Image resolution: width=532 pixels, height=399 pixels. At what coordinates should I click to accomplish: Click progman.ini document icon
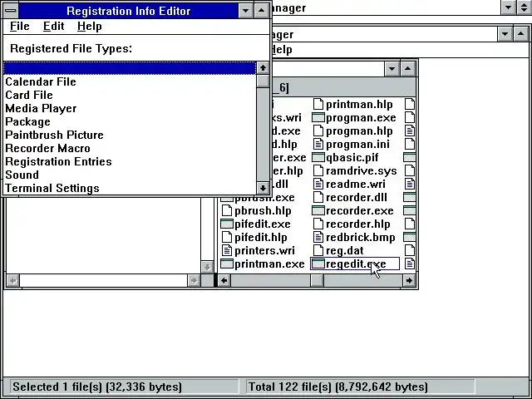(x=318, y=144)
